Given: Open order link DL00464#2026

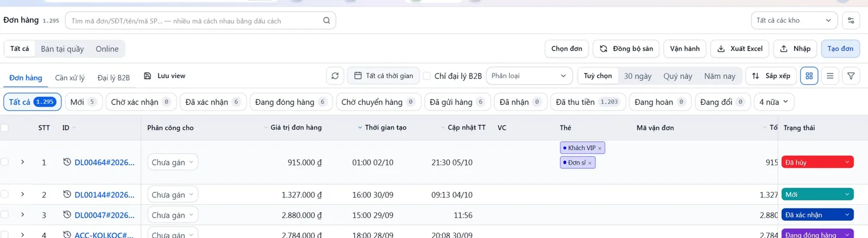Looking at the screenshot, I should point(104,162).
